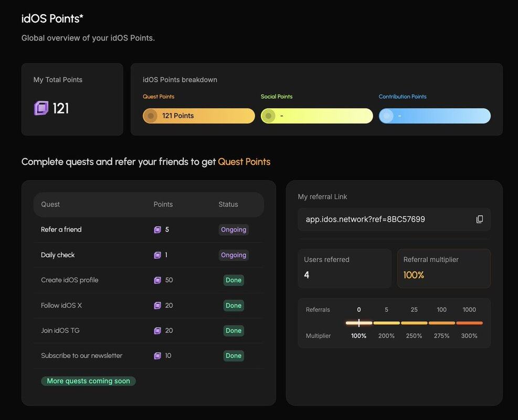The height and width of the screenshot is (420, 518).
Task: Click the referral tier marker on multiplier track
Action: (359, 323)
